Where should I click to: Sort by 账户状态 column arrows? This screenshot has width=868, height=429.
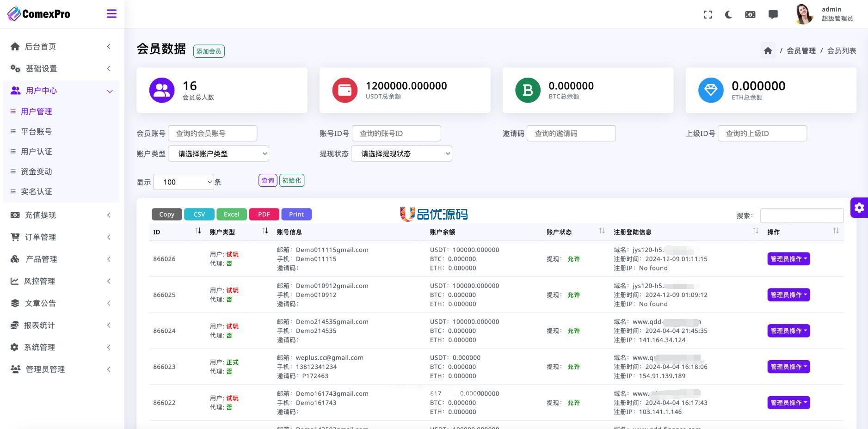tap(602, 231)
